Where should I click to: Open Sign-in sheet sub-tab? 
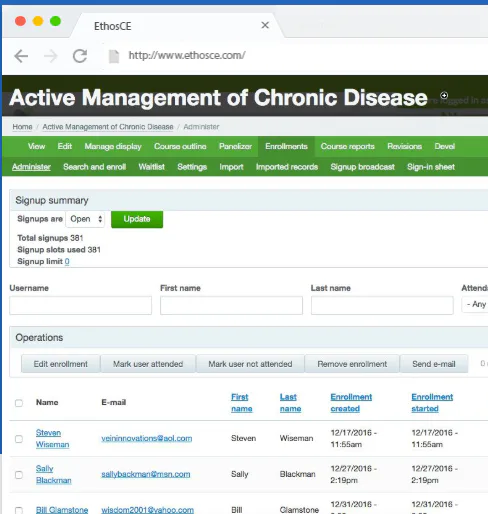(431, 167)
